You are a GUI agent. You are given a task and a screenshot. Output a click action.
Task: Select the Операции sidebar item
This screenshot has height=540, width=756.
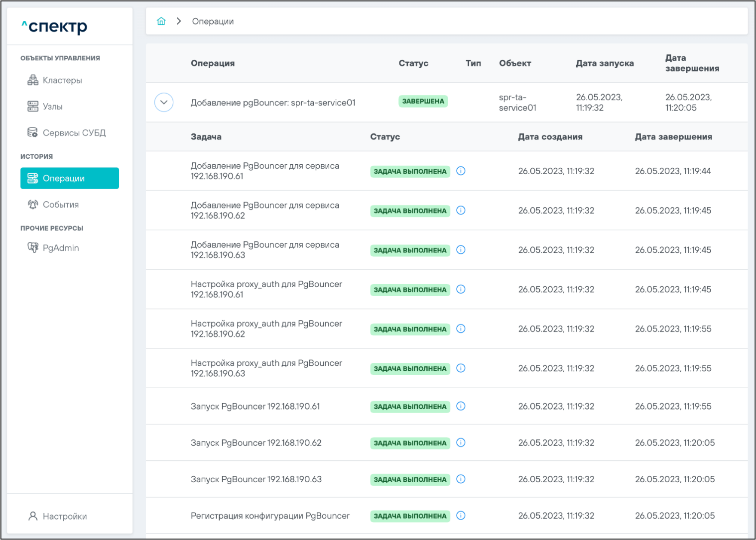pos(70,178)
